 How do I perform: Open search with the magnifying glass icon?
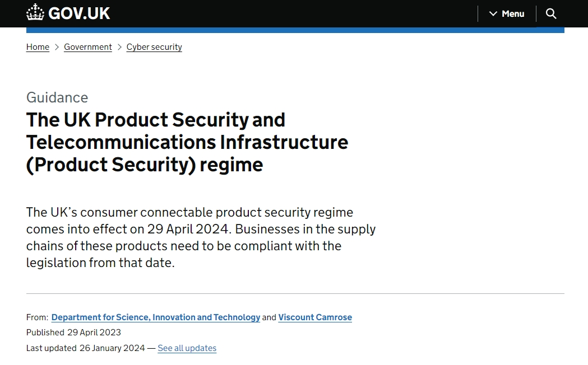point(551,13)
